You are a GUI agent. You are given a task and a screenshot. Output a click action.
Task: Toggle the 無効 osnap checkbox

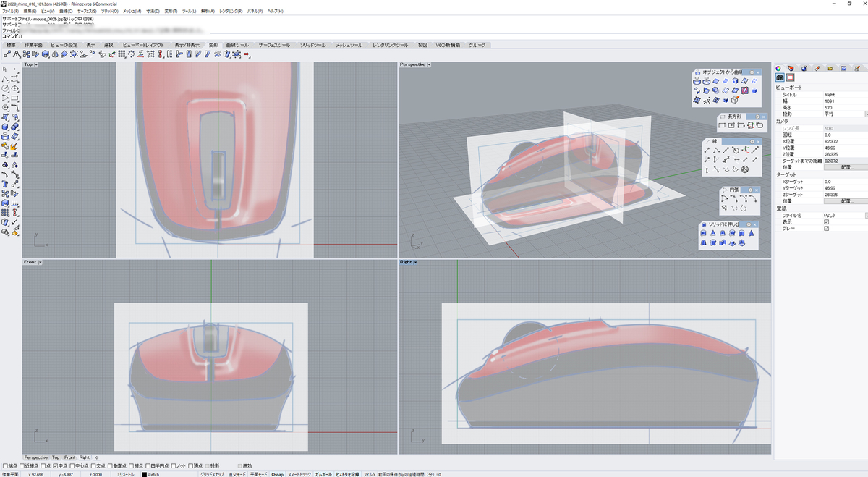tap(239, 465)
